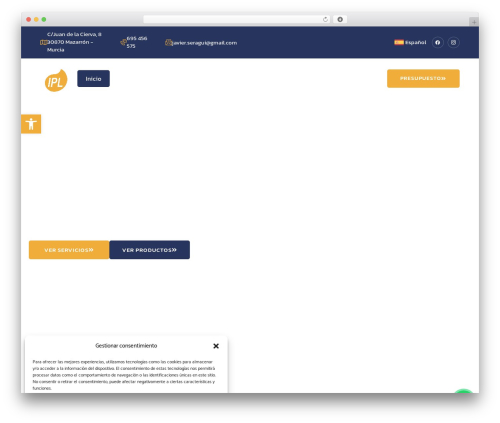Click the email envelope icon
Image resolution: width=500 pixels, height=423 pixels.
(x=168, y=42)
